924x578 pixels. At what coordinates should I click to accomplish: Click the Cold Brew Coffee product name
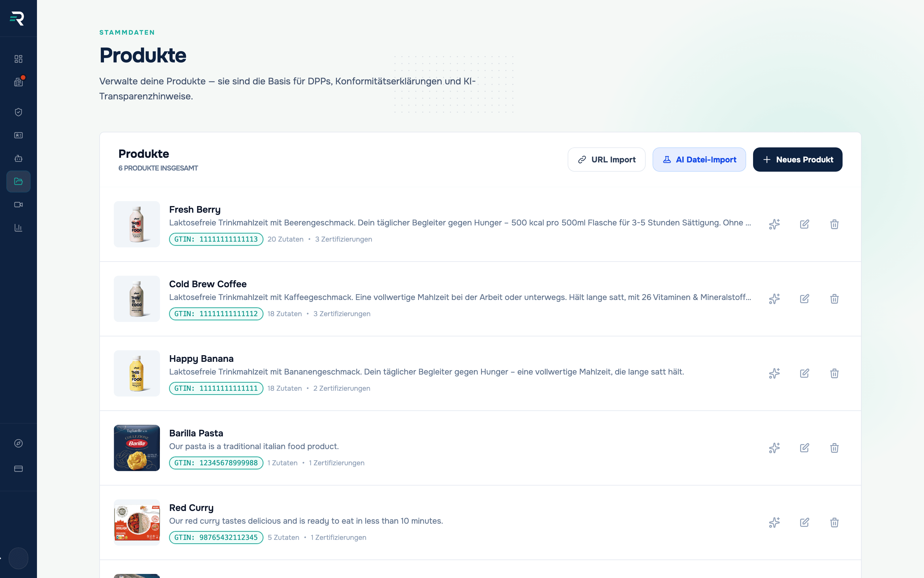[x=208, y=284]
